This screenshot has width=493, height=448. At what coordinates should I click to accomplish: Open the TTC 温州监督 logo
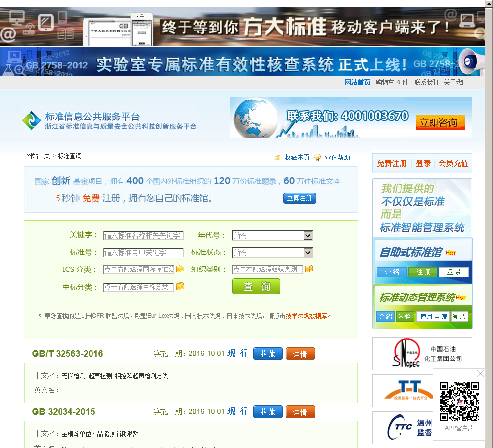(x=403, y=427)
